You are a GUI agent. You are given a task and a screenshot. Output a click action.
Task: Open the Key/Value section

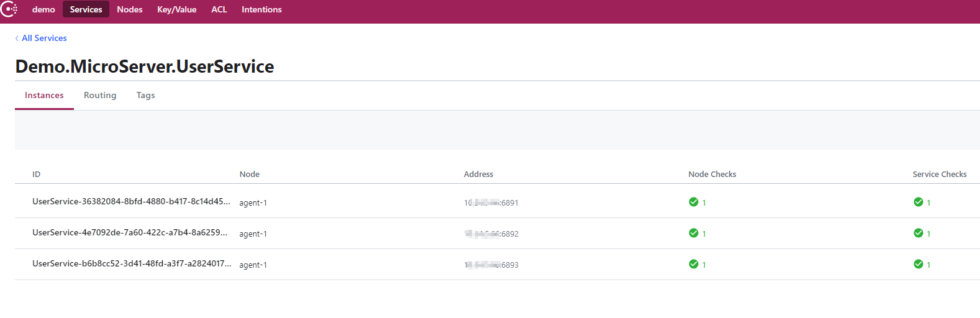pyautogui.click(x=176, y=9)
